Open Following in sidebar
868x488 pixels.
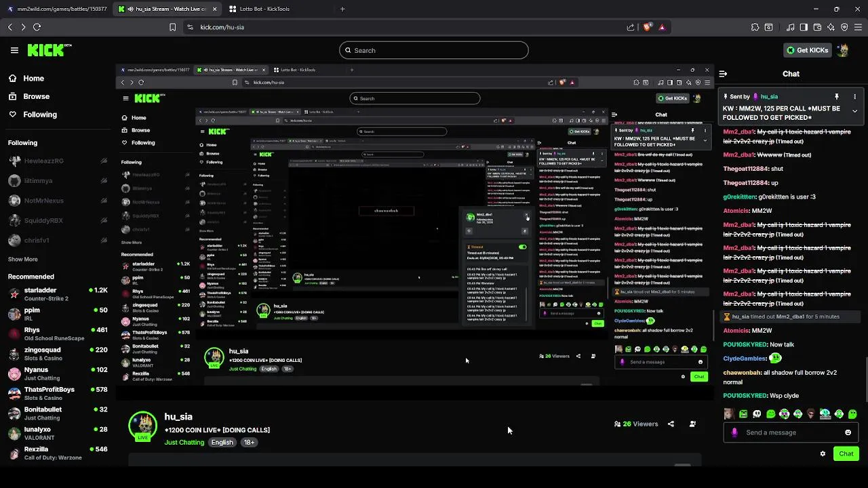pos(33,115)
